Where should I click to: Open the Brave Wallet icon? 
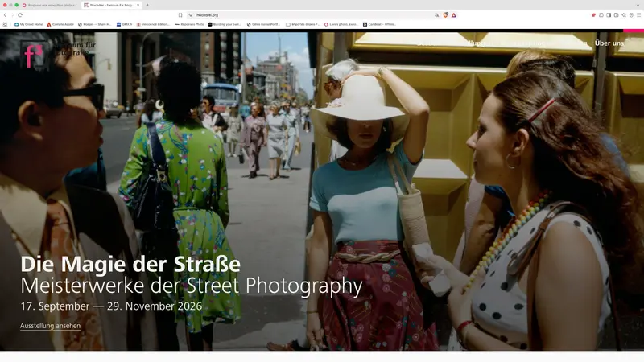click(x=616, y=15)
